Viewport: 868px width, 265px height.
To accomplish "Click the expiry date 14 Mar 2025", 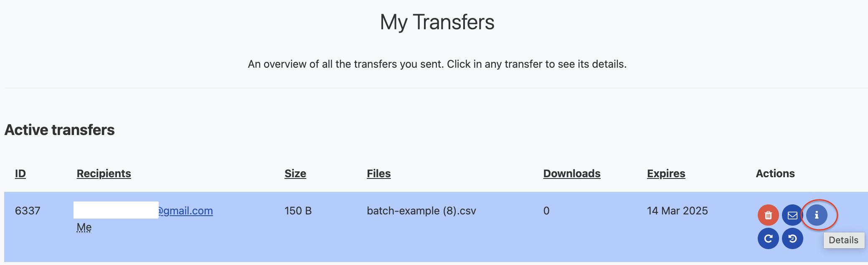I will [678, 211].
